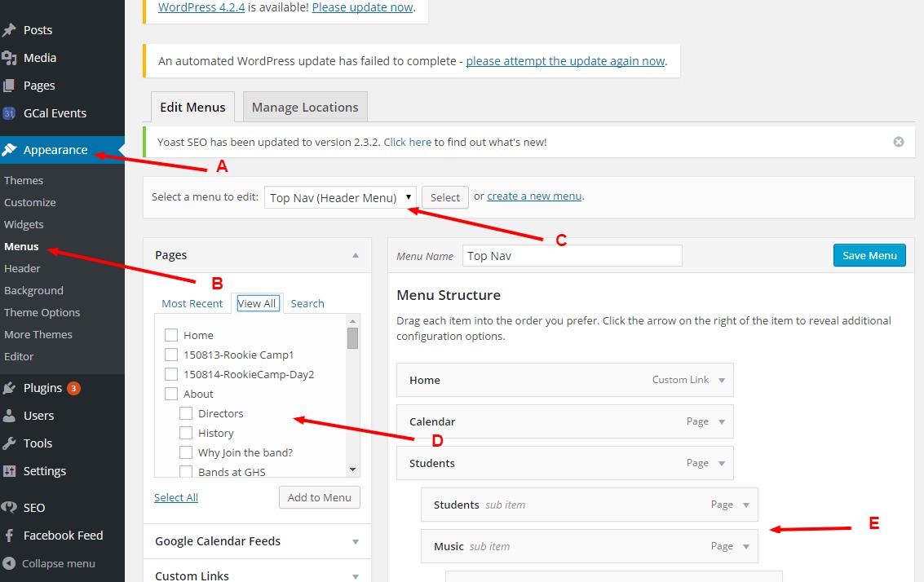Image resolution: width=924 pixels, height=582 pixels.
Task: Open the Search pages tab
Action: click(307, 303)
